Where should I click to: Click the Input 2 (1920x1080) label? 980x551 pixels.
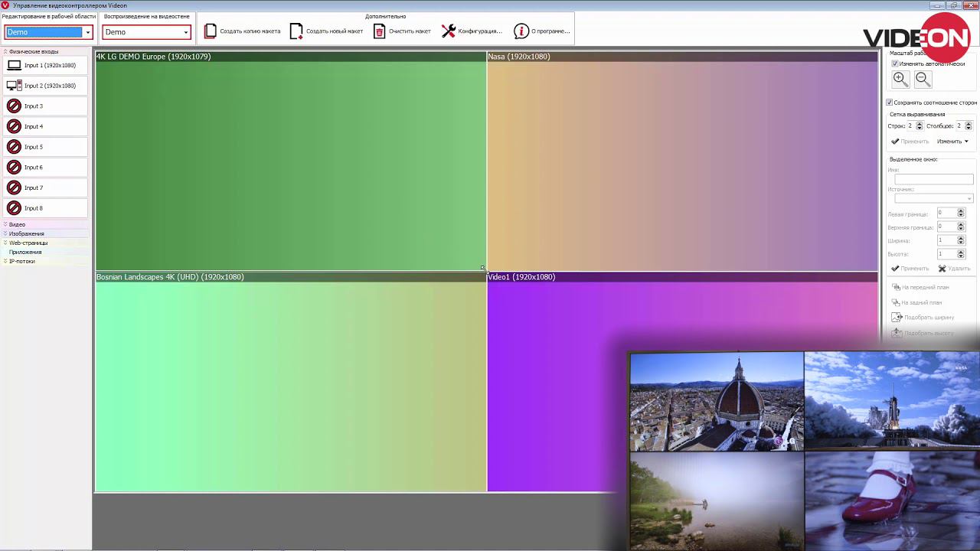pos(50,86)
